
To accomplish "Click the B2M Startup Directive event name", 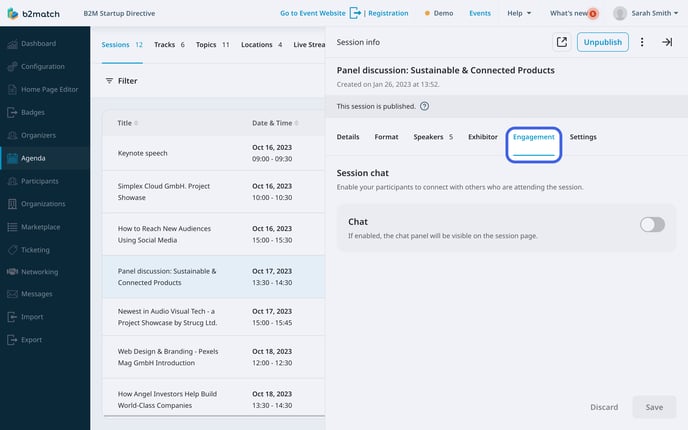I will point(119,13).
